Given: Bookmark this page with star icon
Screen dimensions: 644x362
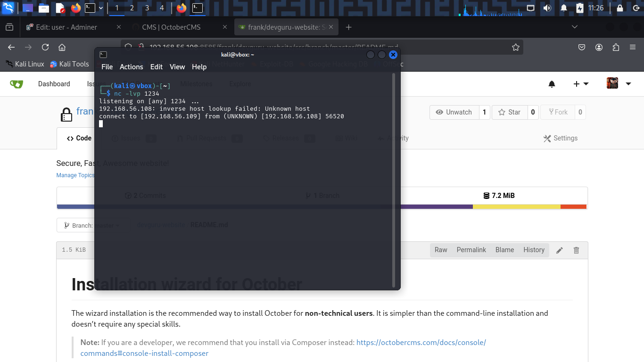Looking at the screenshot, I should [x=516, y=47].
